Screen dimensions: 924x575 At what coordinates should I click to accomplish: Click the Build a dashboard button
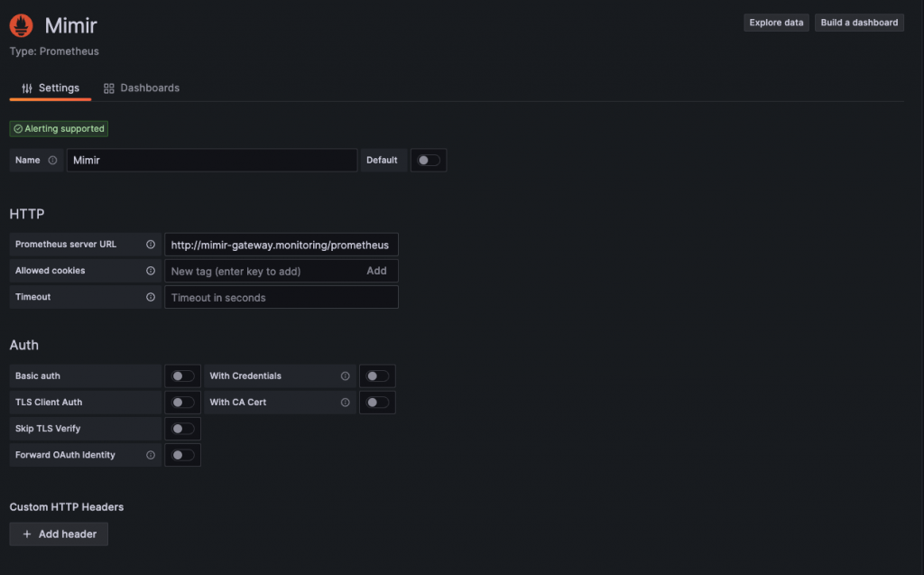pos(859,23)
